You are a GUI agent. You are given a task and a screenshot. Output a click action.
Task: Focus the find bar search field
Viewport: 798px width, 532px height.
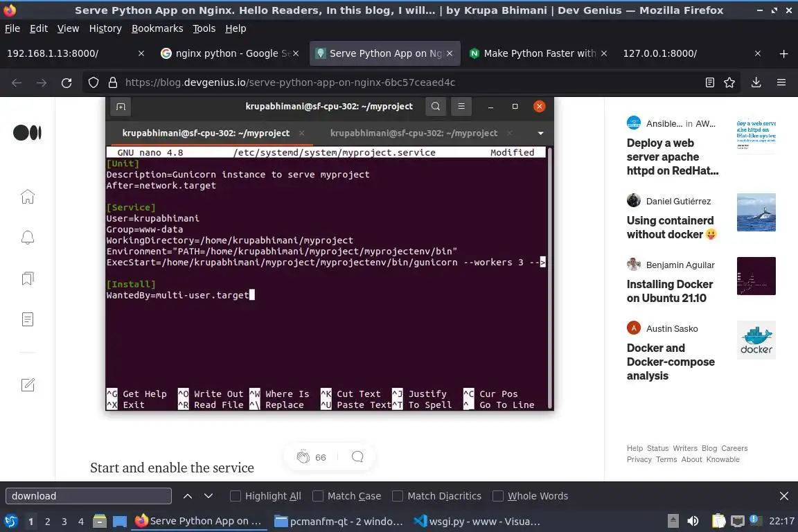[x=89, y=496]
